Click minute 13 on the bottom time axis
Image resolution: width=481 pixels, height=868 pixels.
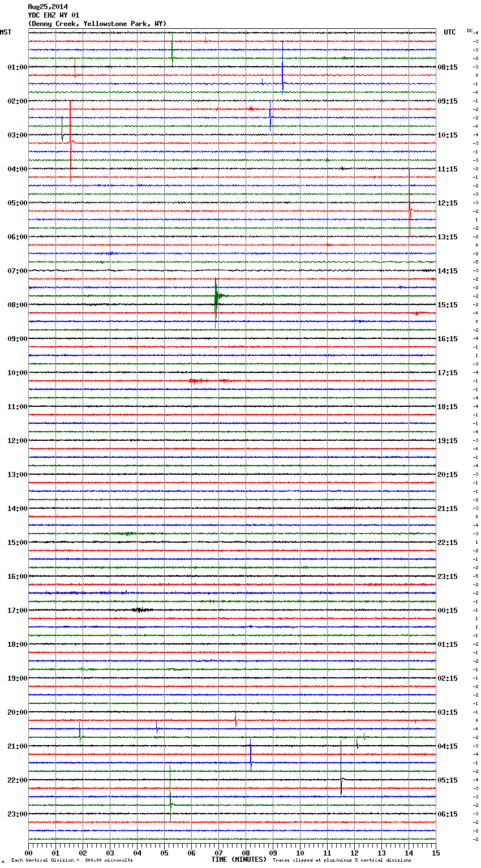[x=382, y=853]
